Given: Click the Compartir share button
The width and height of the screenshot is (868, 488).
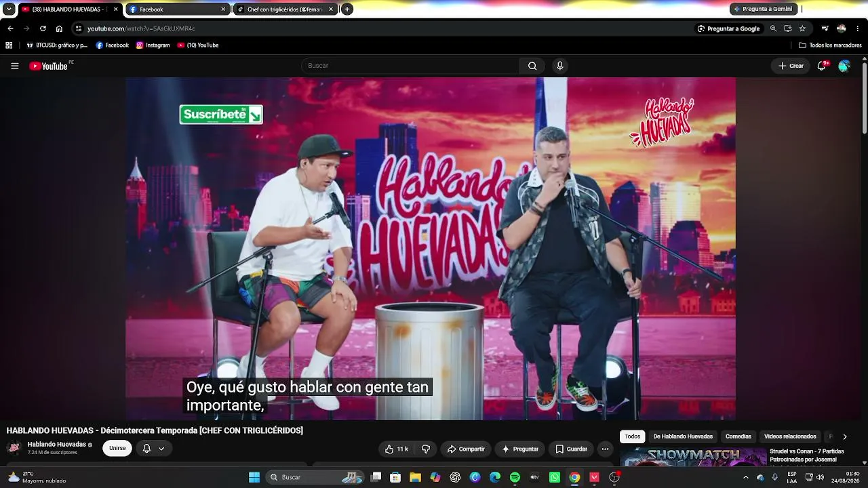Looking at the screenshot, I should pyautogui.click(x=466, y=449).
